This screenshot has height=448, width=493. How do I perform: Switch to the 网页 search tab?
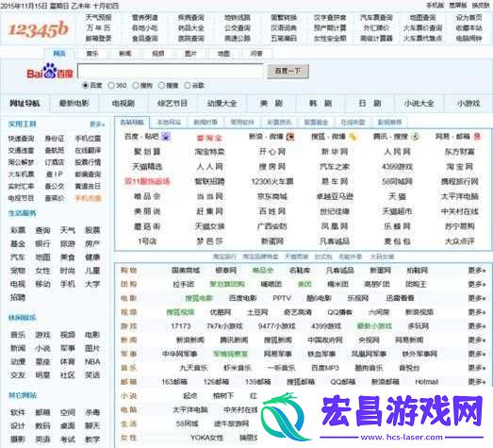(x=59, y=54)
